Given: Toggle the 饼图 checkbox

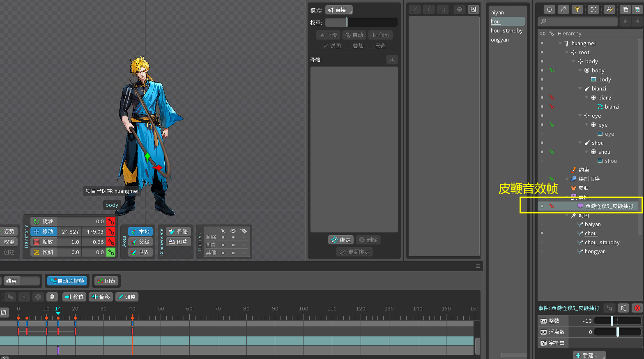Looking at the screenshot, I should (x=326, y=46).
